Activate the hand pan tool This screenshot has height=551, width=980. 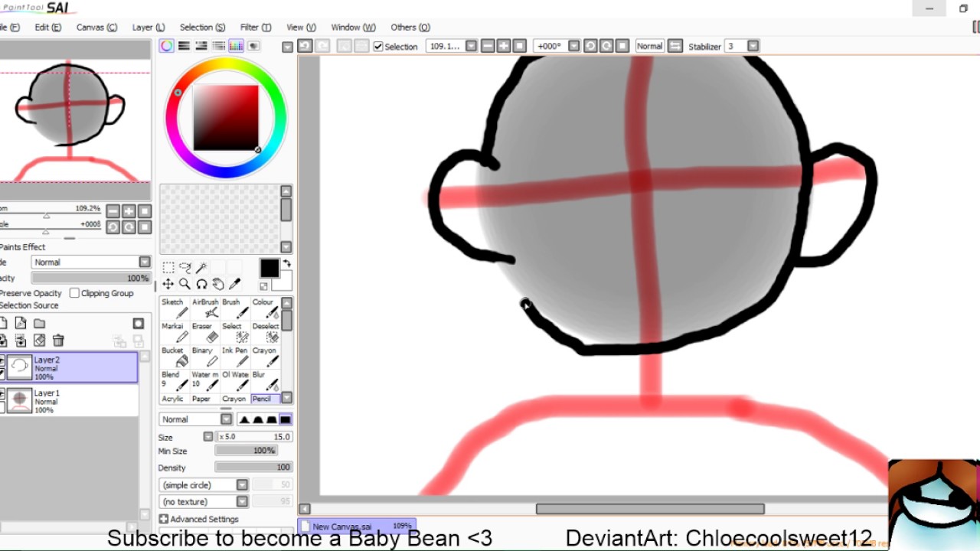tap(218, 285)
